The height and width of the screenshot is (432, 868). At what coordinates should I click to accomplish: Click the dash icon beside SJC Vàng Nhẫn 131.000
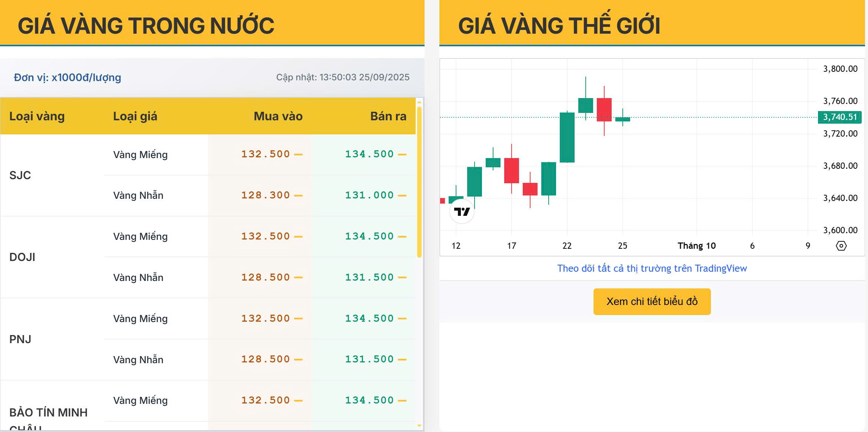tap(402, 195)
